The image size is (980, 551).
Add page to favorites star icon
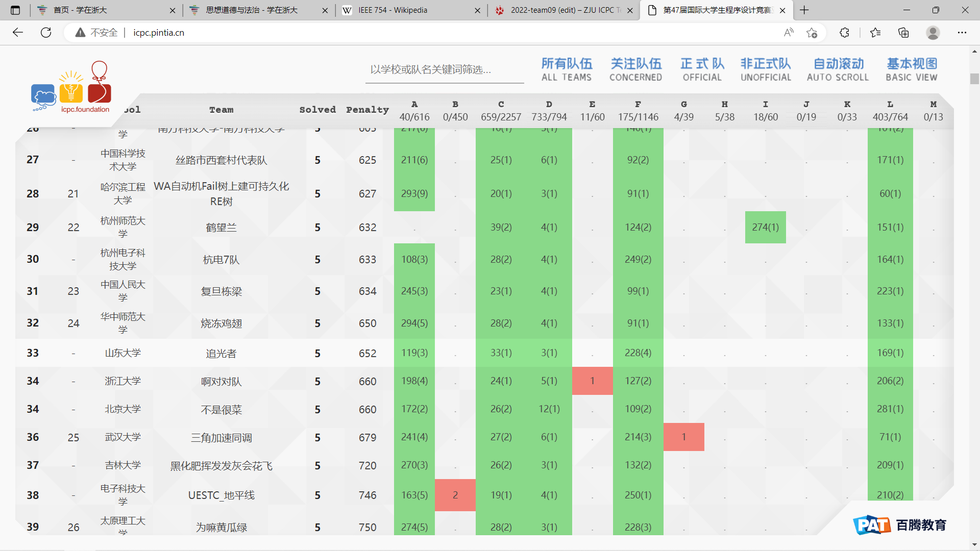point(812,33)
